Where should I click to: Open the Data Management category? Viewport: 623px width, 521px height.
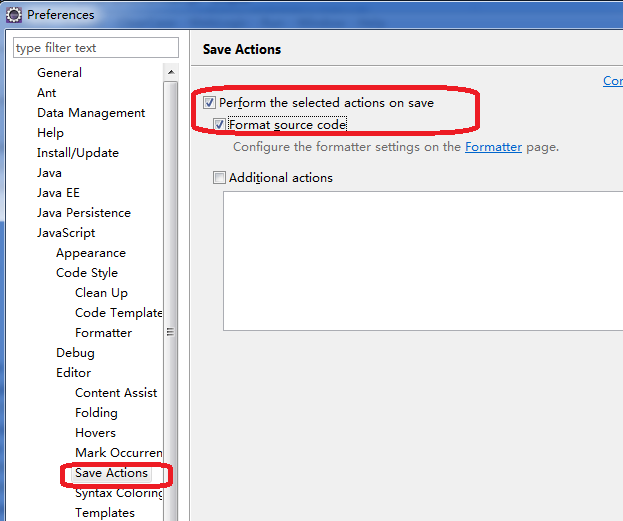coord(91,113)
